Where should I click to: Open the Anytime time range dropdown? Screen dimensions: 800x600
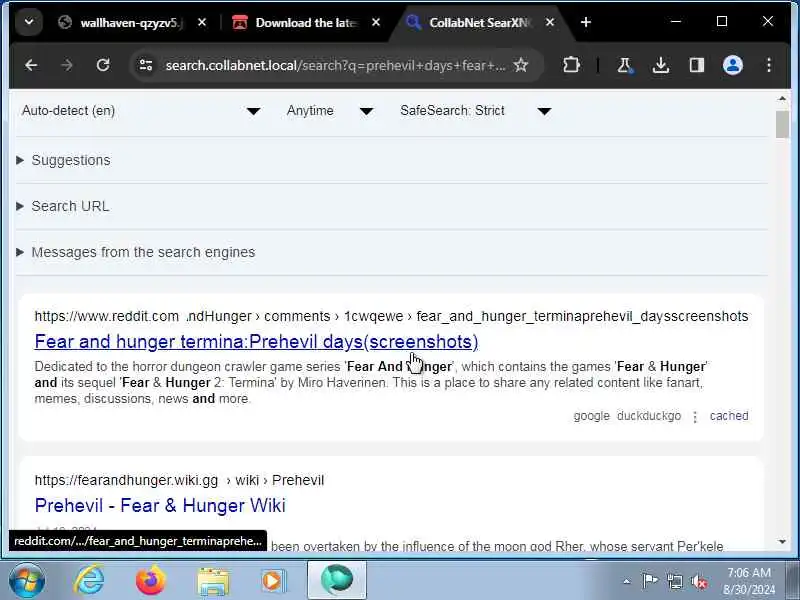[330, 111]
